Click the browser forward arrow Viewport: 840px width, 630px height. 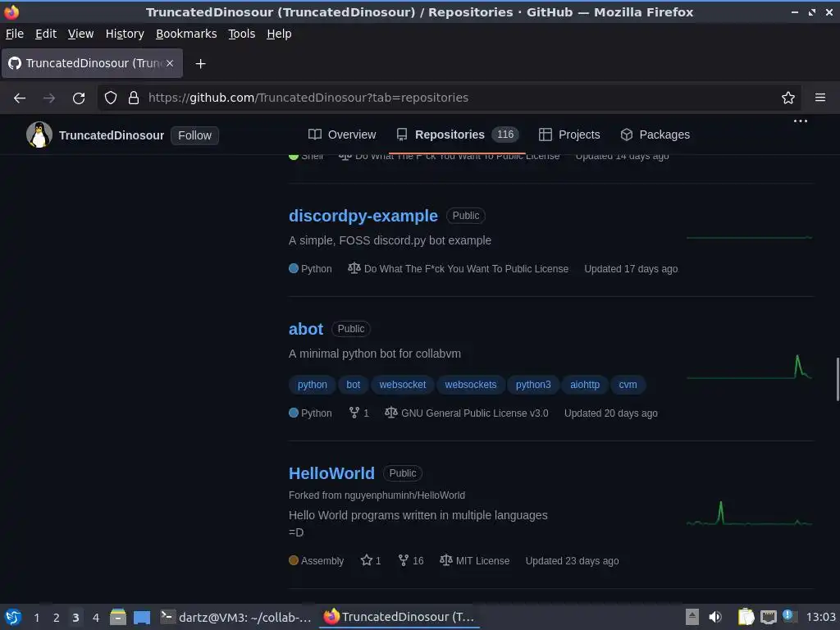coord(48,98)
